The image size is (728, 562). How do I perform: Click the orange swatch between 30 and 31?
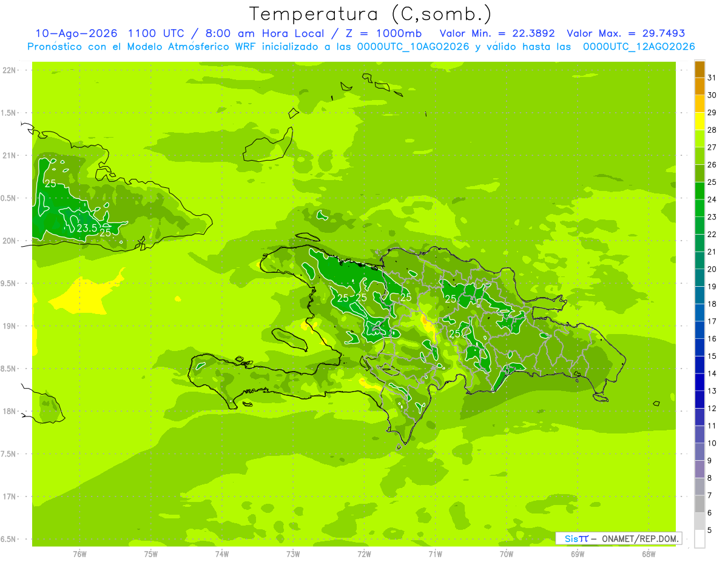(699, 87)
